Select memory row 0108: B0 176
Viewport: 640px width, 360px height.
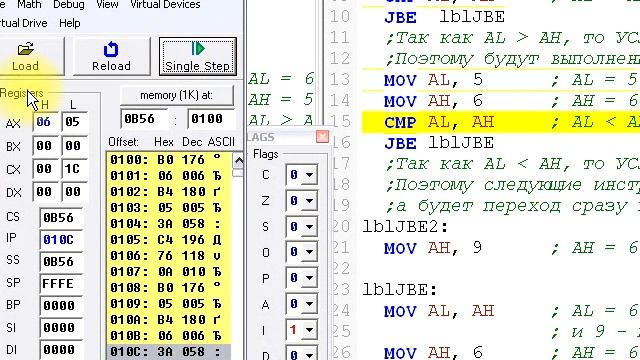pyautogui.click(x=169, y=288)
